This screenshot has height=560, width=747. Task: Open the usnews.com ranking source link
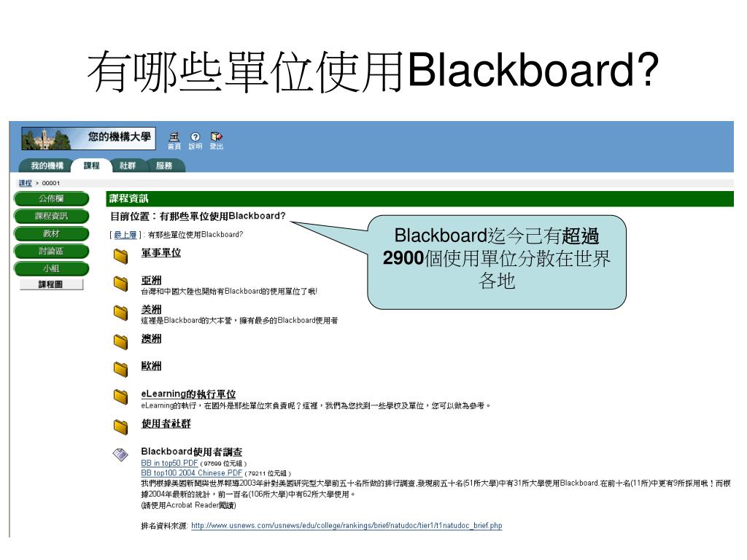347,526
